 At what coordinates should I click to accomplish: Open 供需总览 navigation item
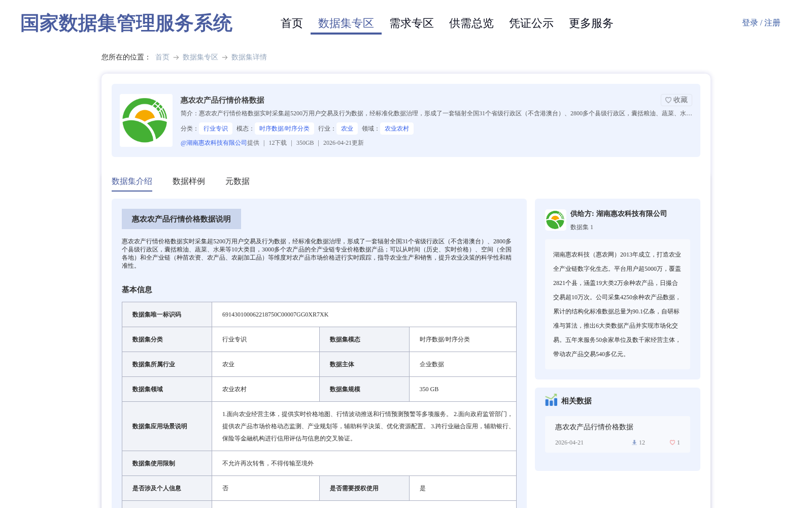(x=471, y=23)
